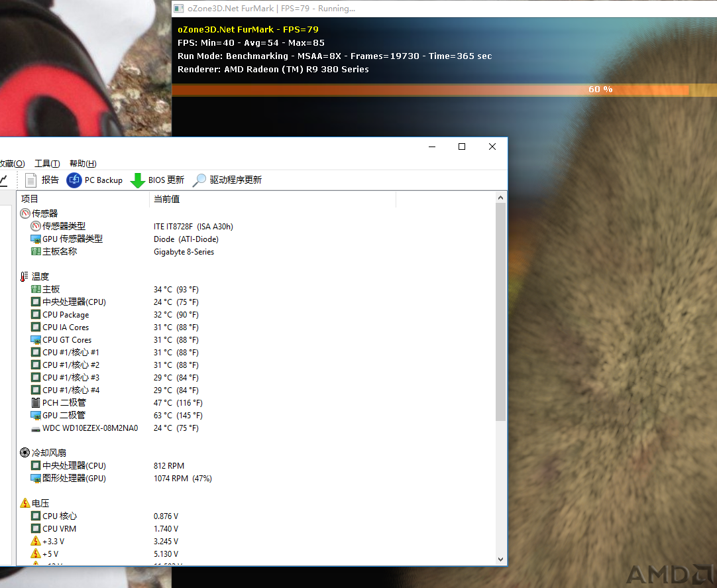
Task: Click the GPU fan row monitor icon
Action: (36, 478)
